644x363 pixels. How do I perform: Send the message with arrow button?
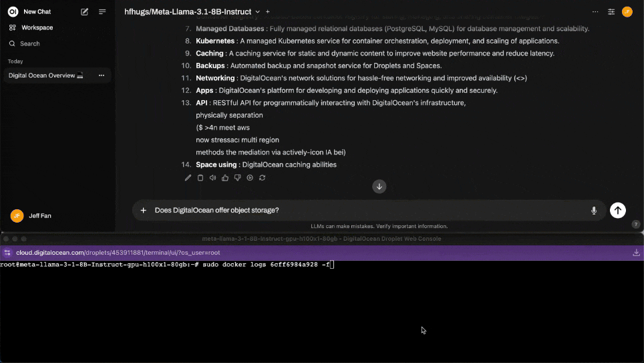tap(618, 211)
